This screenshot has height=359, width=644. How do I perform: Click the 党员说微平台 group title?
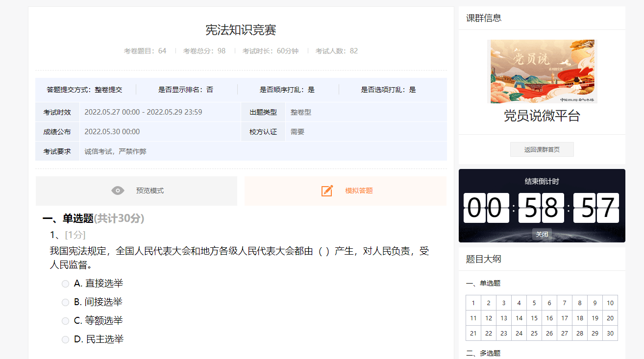coord(542,116)
